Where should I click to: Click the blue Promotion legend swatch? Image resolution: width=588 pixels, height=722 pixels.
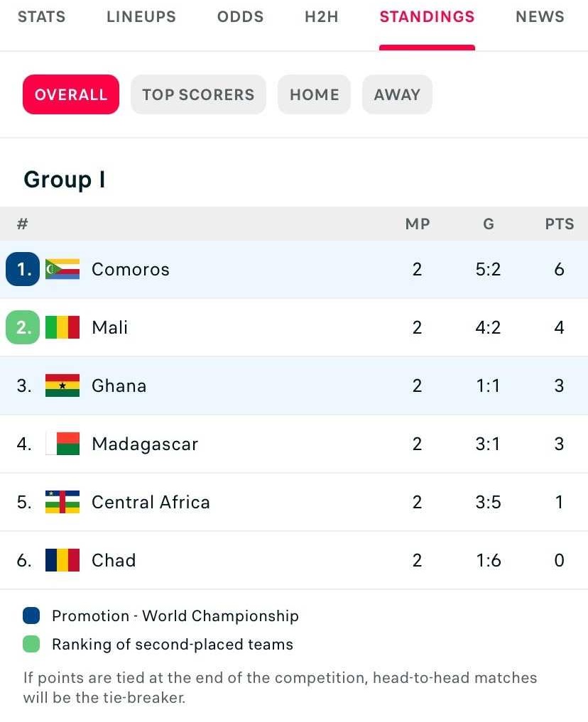pos(31,616)
